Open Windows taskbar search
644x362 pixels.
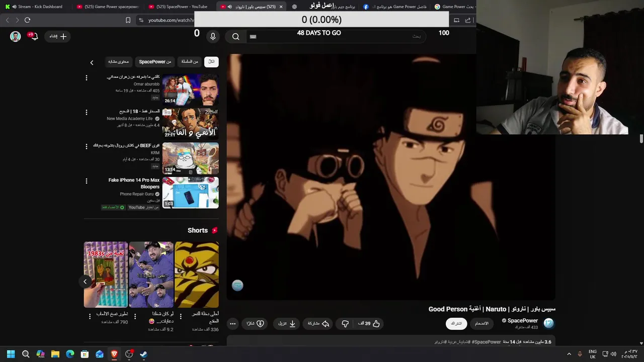point(26,354)
